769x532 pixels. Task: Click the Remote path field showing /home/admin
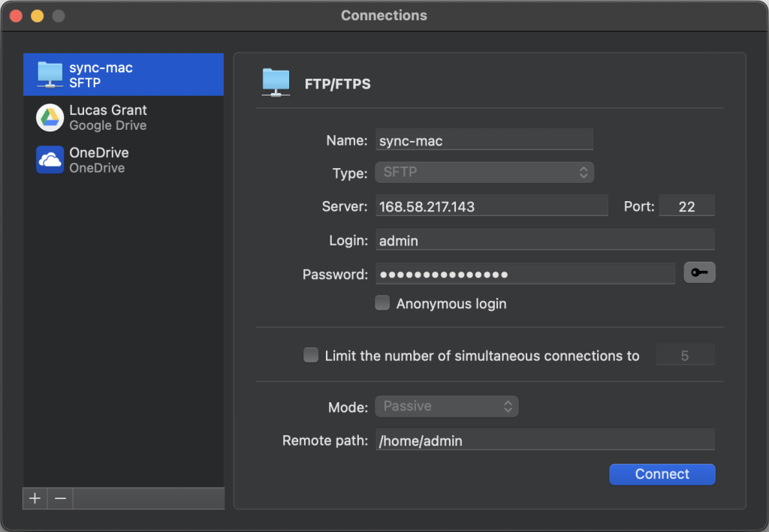click(x=544, y=440)
